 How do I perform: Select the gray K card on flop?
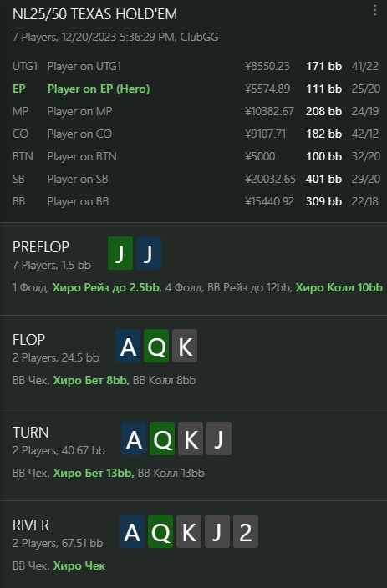coord(185,346)
